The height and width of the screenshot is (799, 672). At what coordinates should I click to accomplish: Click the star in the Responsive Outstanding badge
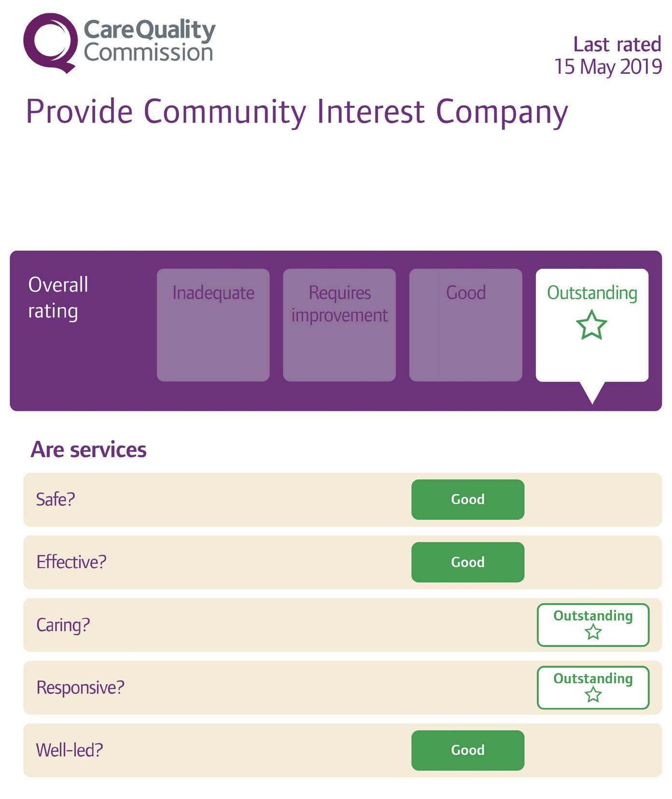(x=593, y=695)
